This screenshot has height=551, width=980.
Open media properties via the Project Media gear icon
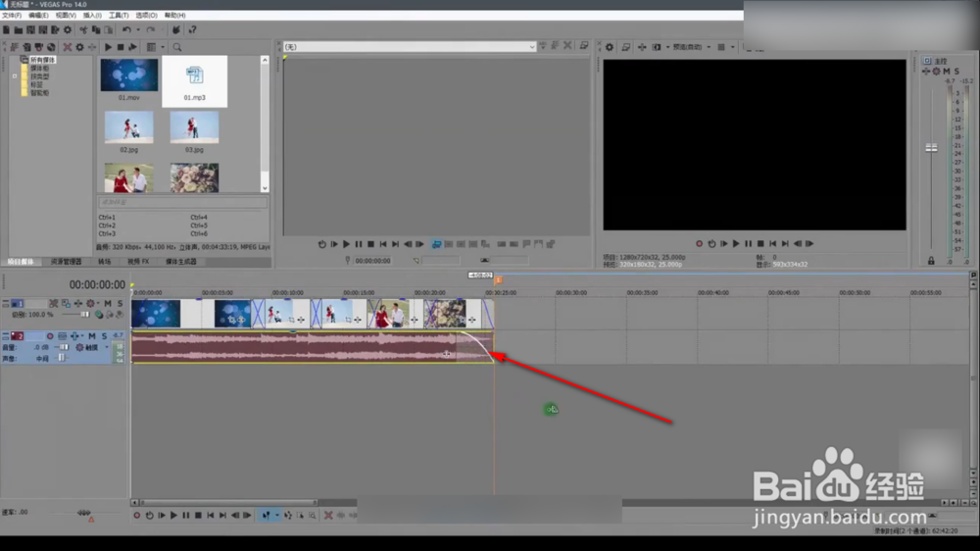coord(79,47)
